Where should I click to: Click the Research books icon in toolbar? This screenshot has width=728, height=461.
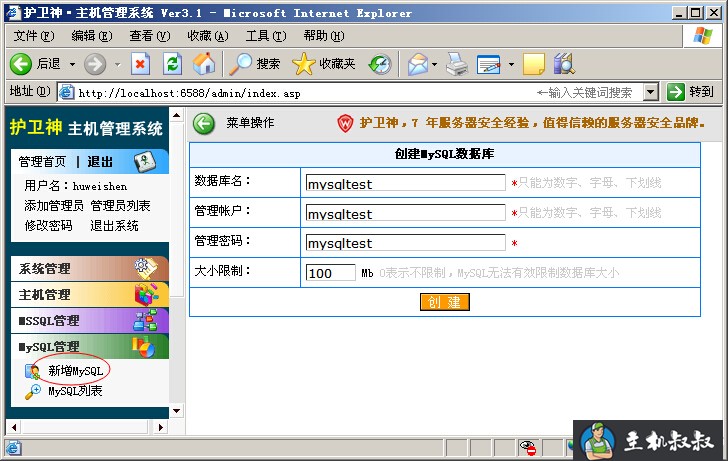coord(564,64)
